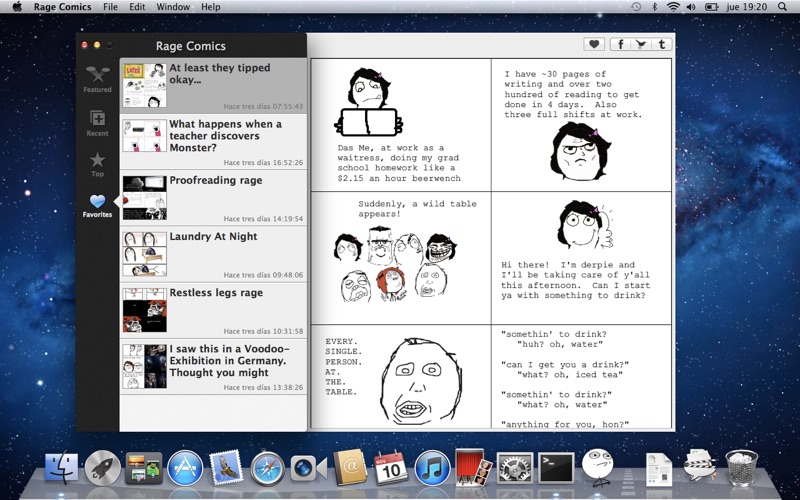Open the Edit menu
This screenshot has width=800, height=500.
pyautogui.click(x=137, y=7)
